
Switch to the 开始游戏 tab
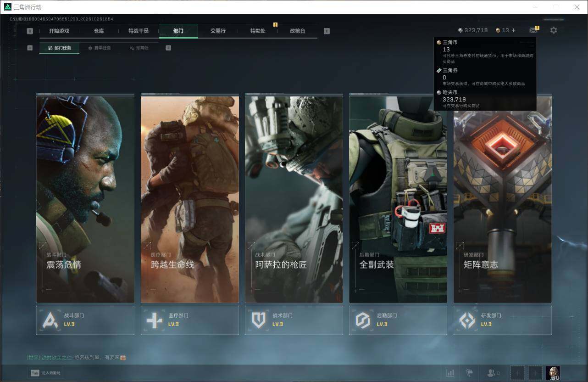59,31
